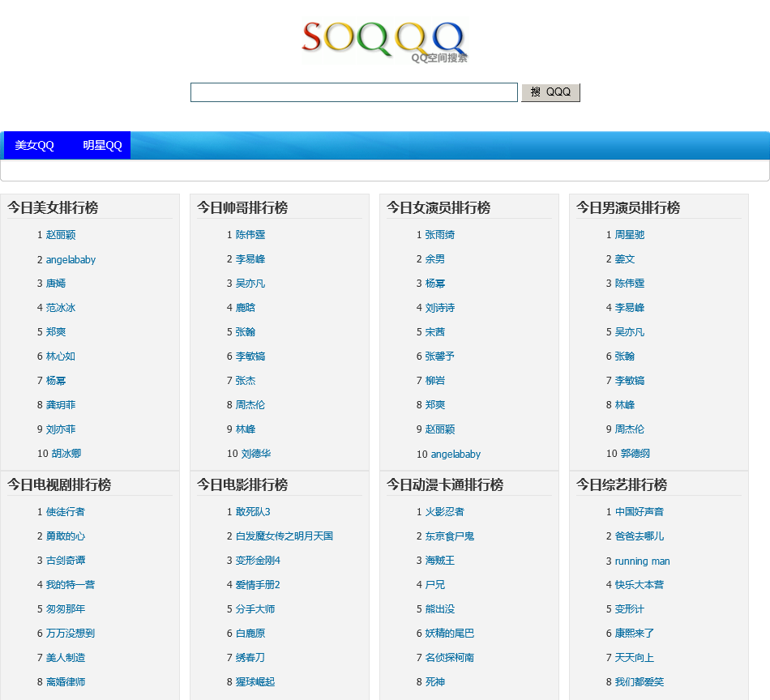
Task: Click 林心如 in the beauty list
Action: click(61, 356)
